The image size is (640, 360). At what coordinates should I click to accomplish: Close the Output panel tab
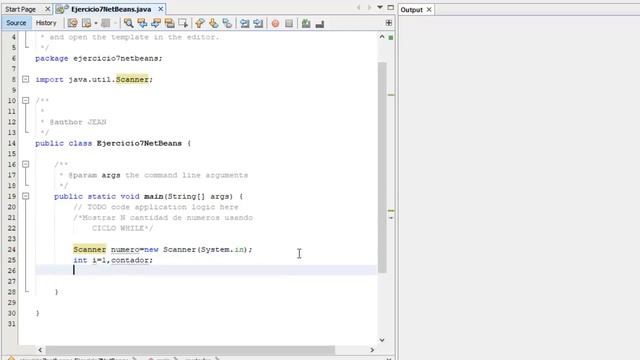(429, 9)
